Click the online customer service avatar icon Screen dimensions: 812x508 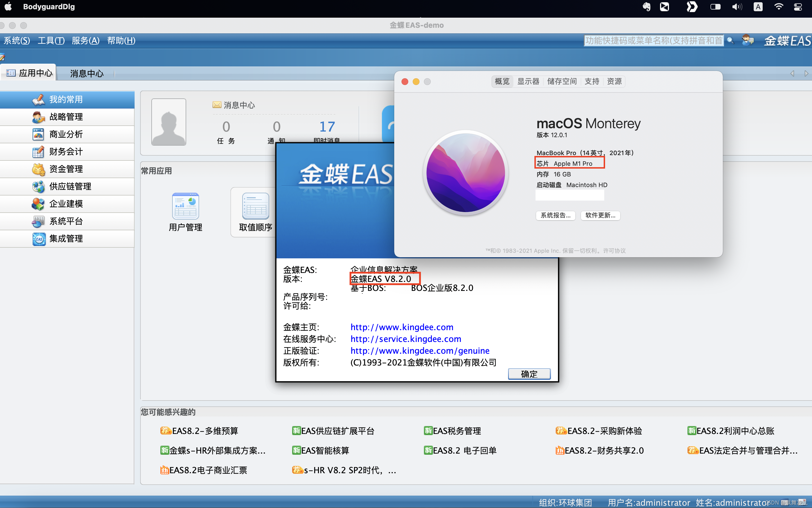[748, 41]
